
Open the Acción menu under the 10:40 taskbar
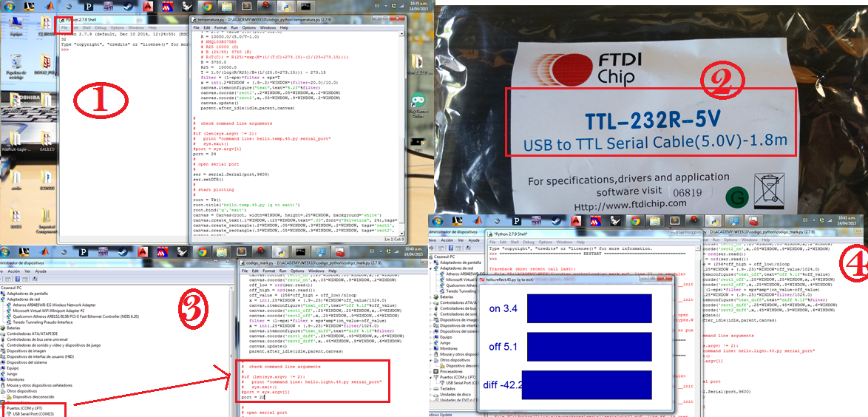13,271
